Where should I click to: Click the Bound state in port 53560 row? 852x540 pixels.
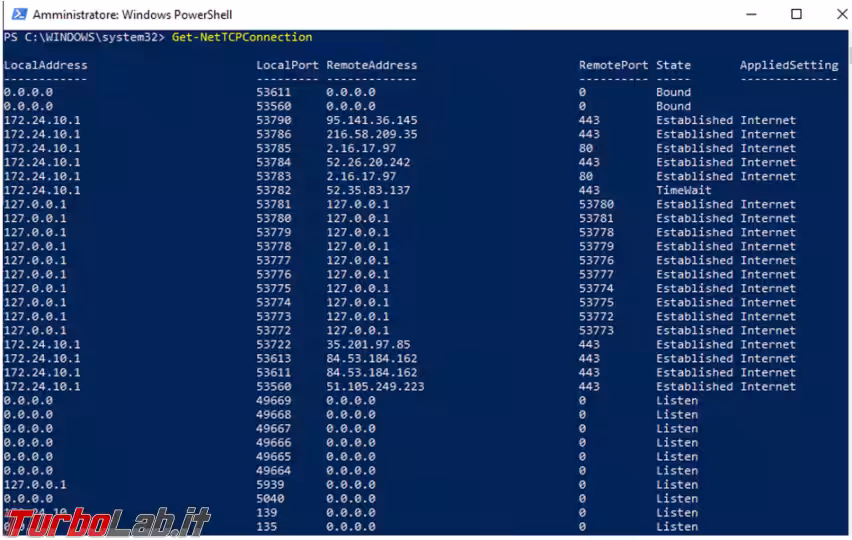click(673, 106)
